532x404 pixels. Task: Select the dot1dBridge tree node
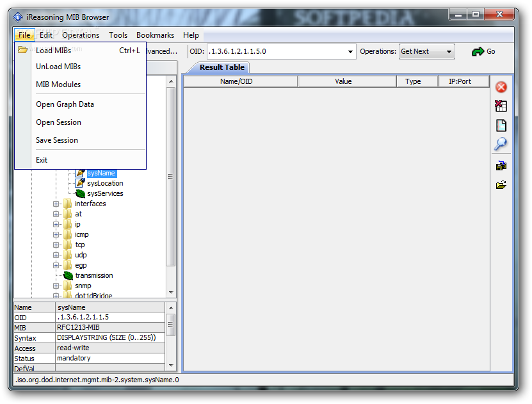click(93, 295)
